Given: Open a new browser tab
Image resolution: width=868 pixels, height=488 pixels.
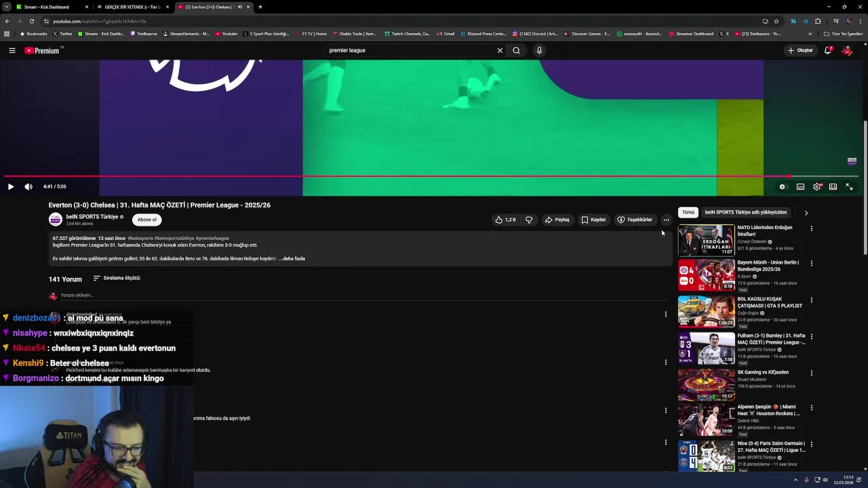Looking at the screenshot, I should (260, 7).
